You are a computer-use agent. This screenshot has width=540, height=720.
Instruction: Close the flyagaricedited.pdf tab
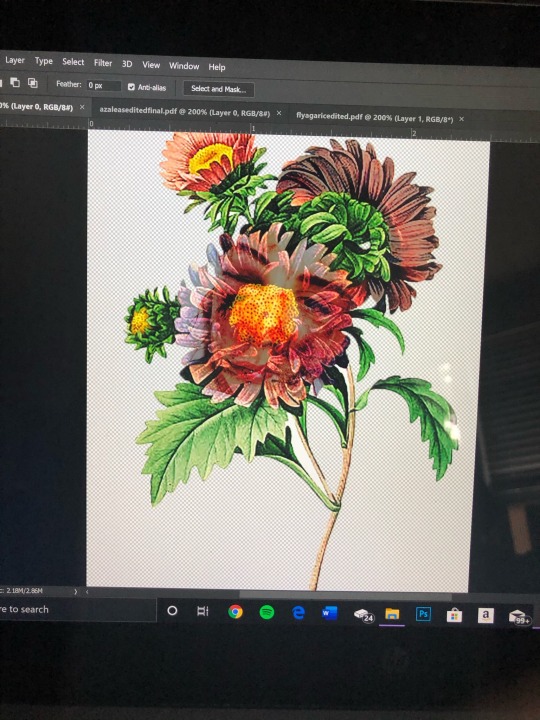click(461, 119)
